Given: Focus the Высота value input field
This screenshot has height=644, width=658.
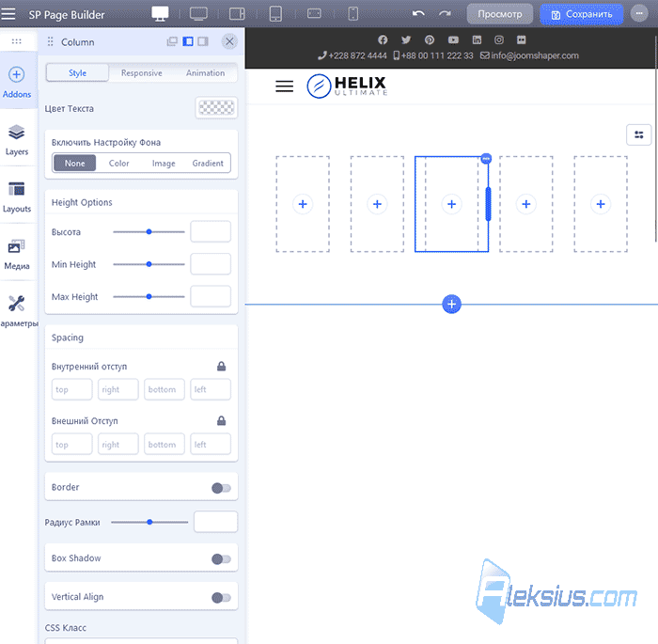Looking at the screenshot, I should click(x=211, y=231).
